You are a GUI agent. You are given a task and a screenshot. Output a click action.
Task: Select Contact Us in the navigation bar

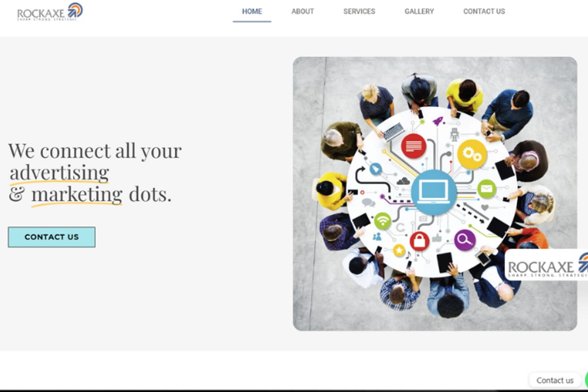click(x=484, y=11)
